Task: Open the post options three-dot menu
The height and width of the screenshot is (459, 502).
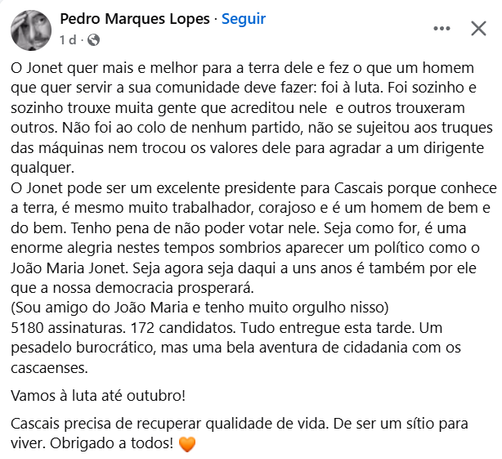Action: (442, 29)
